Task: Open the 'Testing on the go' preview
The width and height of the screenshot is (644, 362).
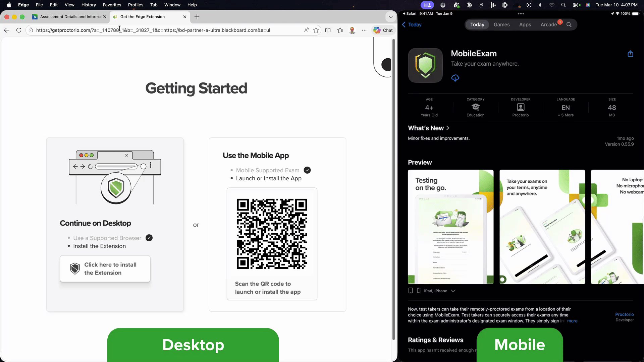Action: [x=451, y=227]
